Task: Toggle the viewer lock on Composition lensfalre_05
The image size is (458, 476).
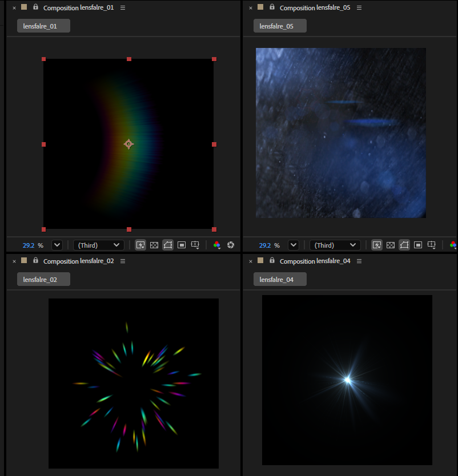Action: (x=272, y=7)
